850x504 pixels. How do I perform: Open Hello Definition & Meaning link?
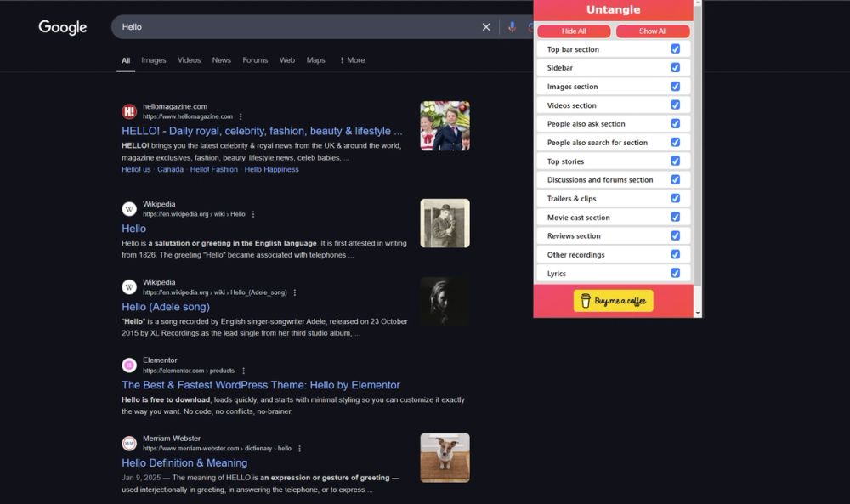coord(184,463)
